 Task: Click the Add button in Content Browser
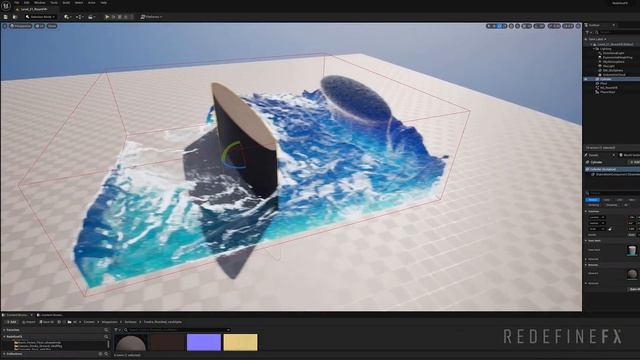11,322
